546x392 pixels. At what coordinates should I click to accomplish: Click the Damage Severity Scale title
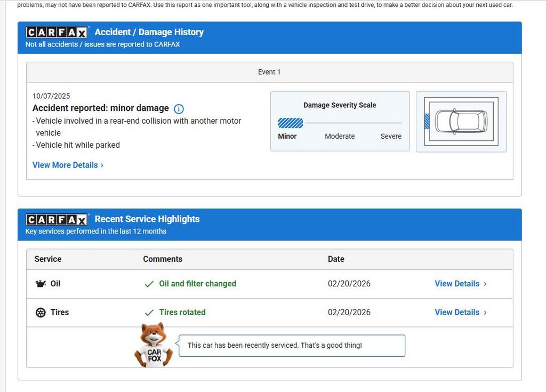pos(340,105)
